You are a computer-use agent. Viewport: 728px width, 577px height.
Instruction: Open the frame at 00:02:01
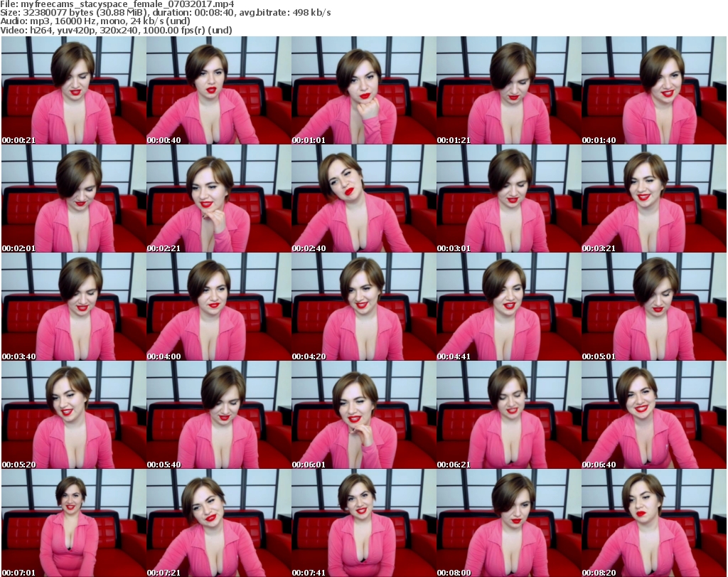coord(74,198)
